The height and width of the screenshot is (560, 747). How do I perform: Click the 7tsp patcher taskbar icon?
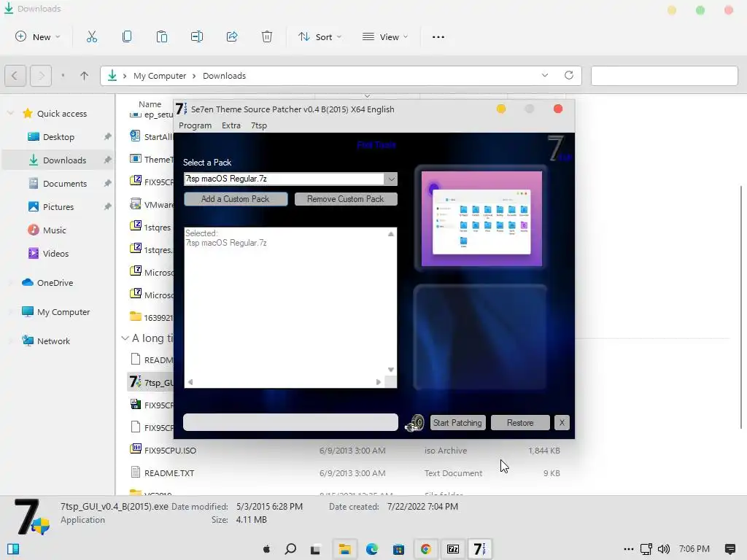479,549
